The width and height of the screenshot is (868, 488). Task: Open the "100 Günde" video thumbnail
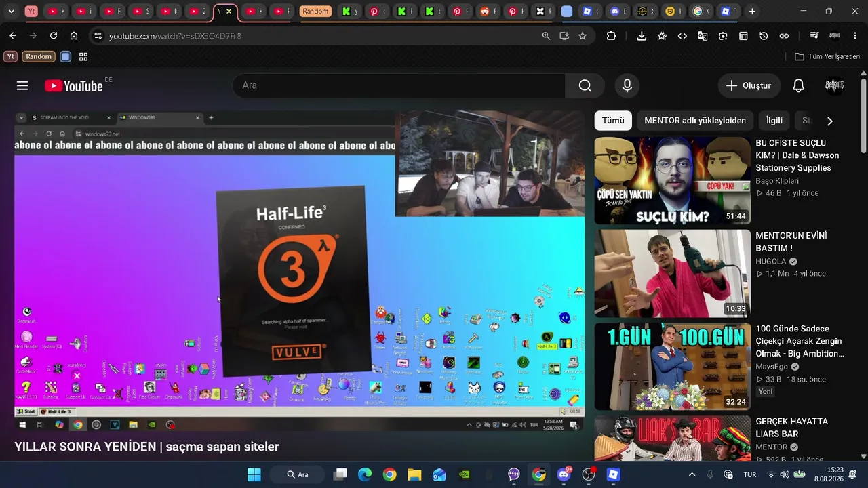(x=673, y=366)
